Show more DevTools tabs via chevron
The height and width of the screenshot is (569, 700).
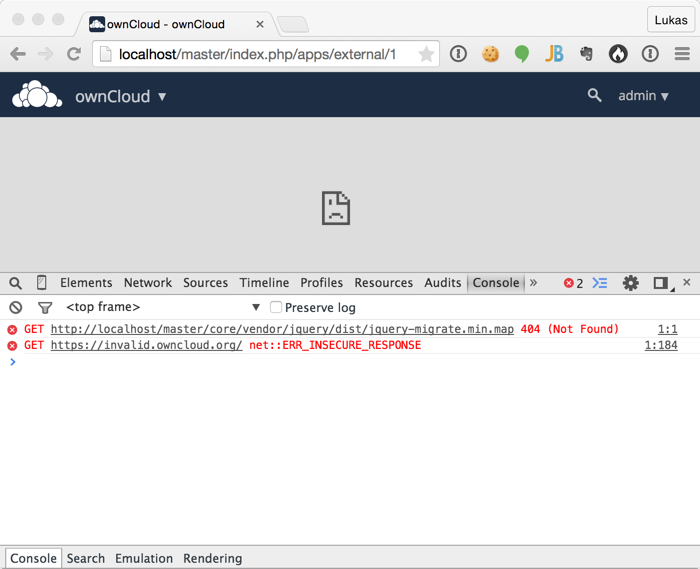click(534, 283)
